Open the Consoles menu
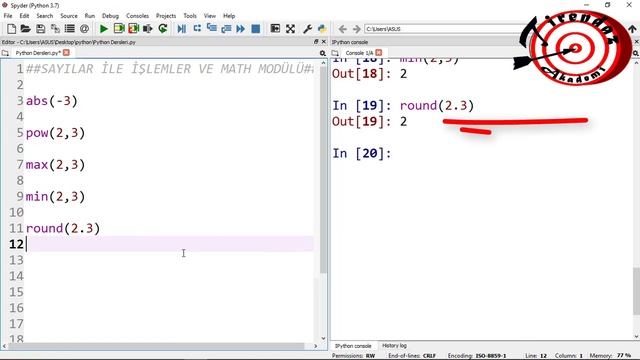The width and height of the screenshot is (640, 360). point(138,16)
